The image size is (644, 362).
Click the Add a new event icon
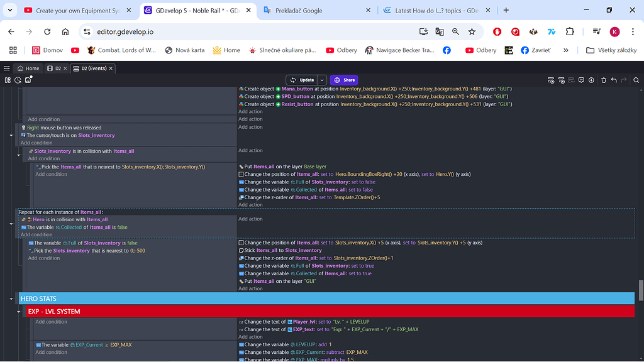pos(550,80)
